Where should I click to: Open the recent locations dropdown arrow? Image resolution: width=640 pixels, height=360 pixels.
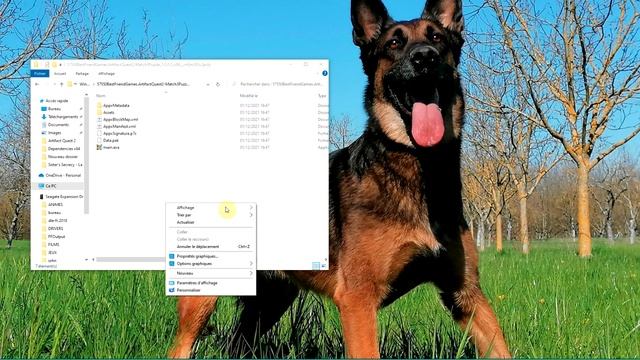(x=54, y=84)
